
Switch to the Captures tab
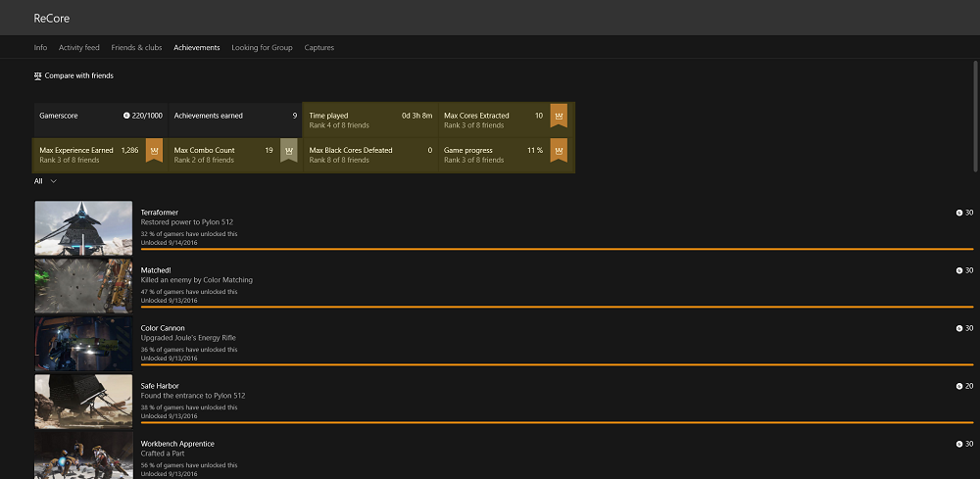[319, 47]
